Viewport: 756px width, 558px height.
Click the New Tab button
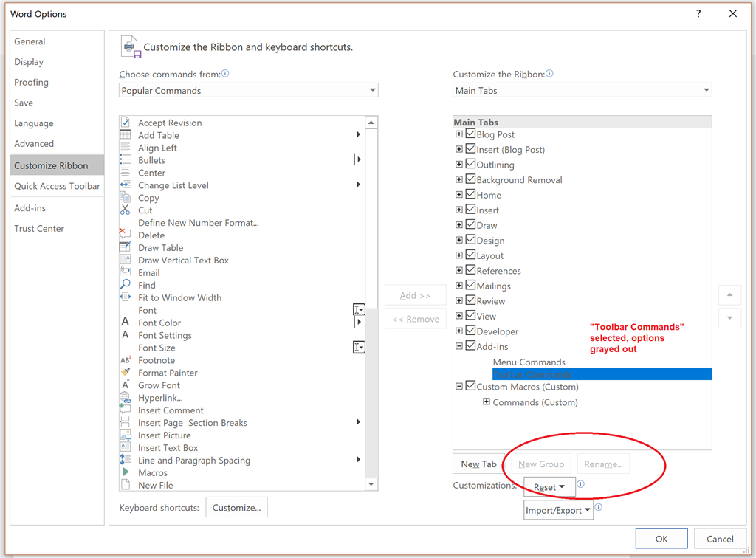[x=478, y=464]
